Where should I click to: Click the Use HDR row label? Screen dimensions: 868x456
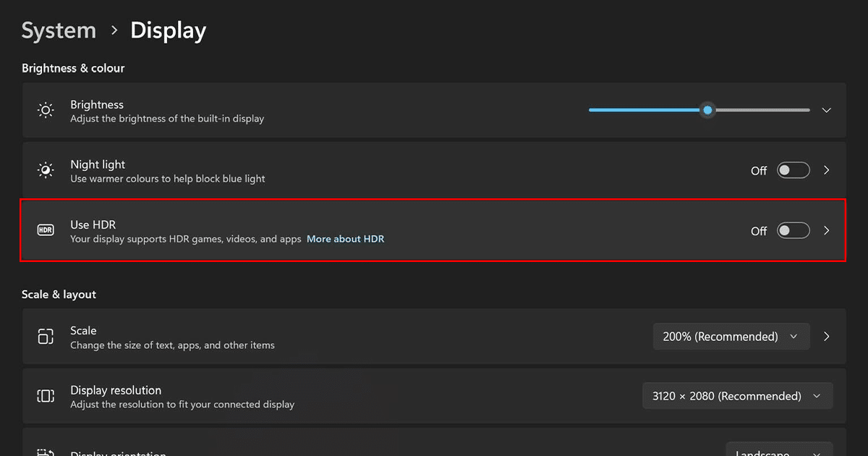[93, 225]
